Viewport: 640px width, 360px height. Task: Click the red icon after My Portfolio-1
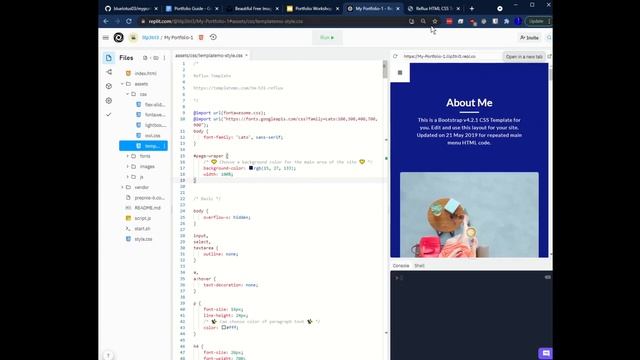(x=201, y=38)
